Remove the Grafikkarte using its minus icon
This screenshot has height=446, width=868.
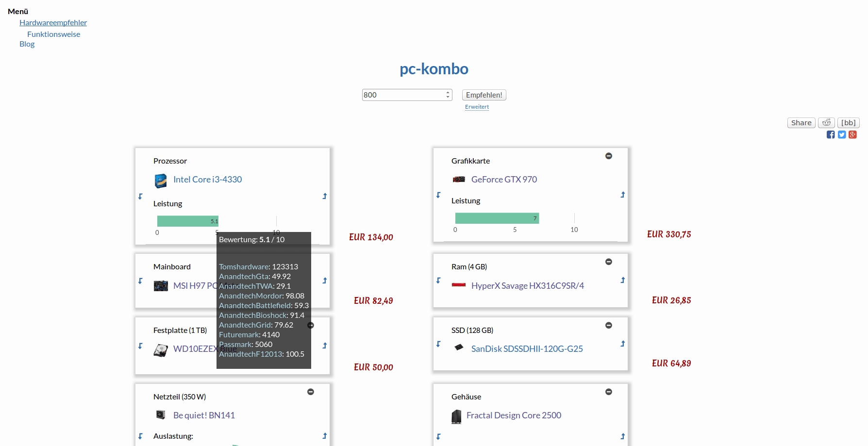click(609, 156)
